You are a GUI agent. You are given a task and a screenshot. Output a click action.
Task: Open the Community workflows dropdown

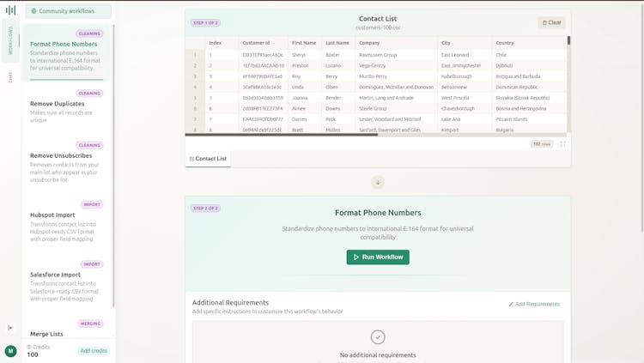tap(68, 11)
